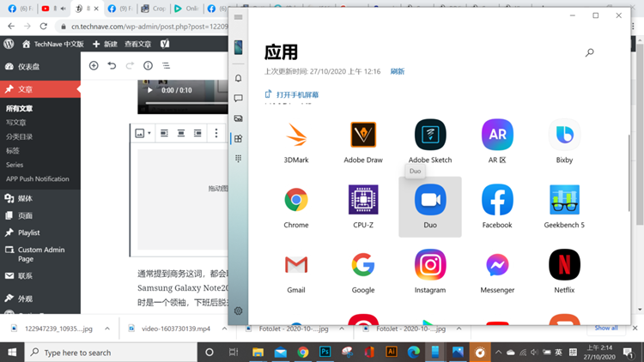The image size is (644, 362).
Task: Open the Google app
Action: click(x=363, y=272)
